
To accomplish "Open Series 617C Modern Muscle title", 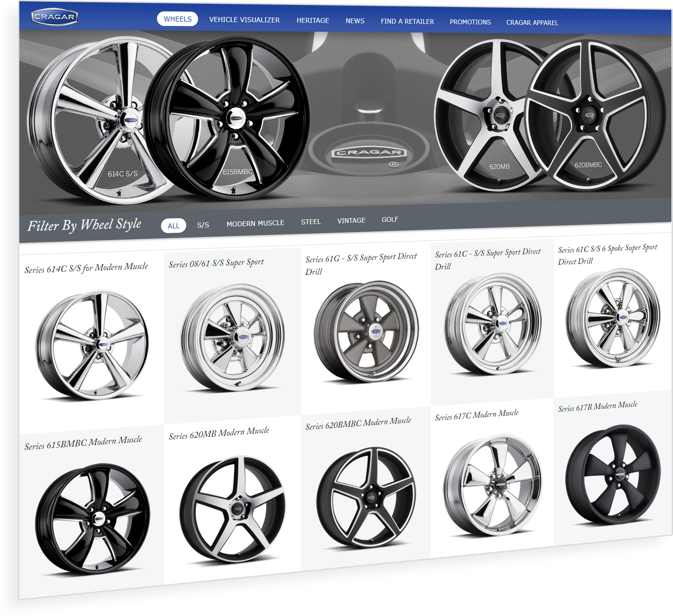I will click(x=477, y=415).
